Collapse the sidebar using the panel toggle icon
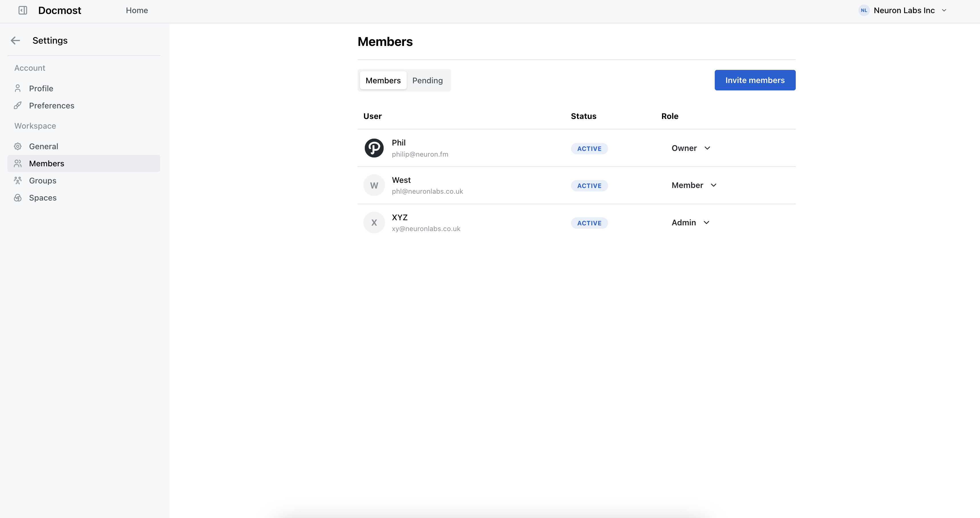Viewport: 980px width, 518px height. 23,10
